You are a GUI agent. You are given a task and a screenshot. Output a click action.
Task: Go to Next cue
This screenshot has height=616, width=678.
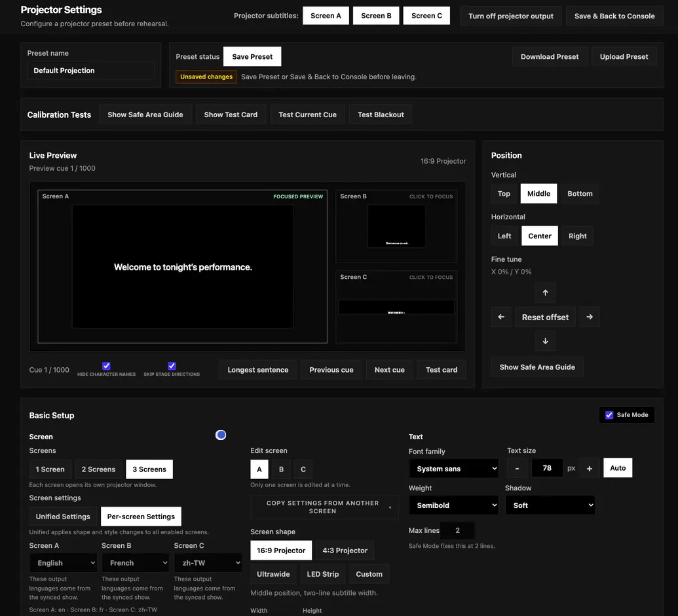tap(390, 370)
